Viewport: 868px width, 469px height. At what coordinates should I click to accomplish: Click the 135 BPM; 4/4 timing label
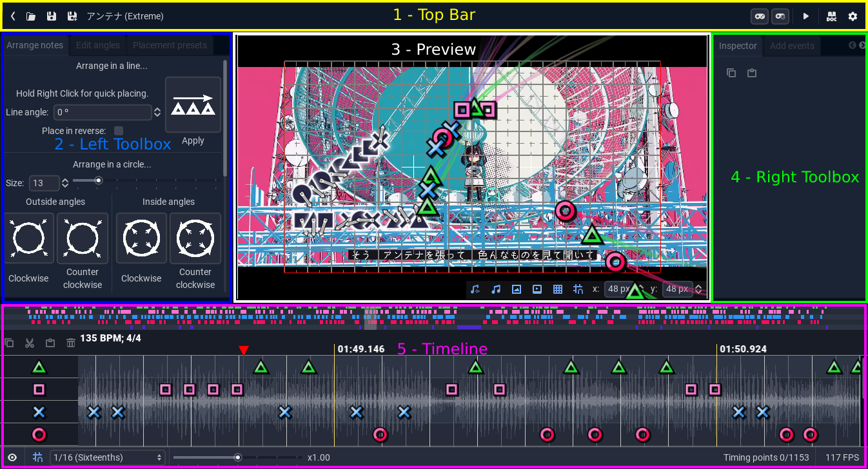[110, 338]
